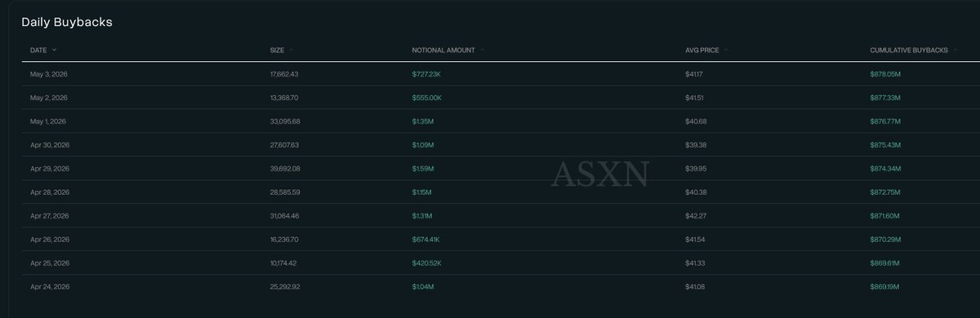Select average price $41.51
This screenshot has width=980, height=318.
[694, 98]
